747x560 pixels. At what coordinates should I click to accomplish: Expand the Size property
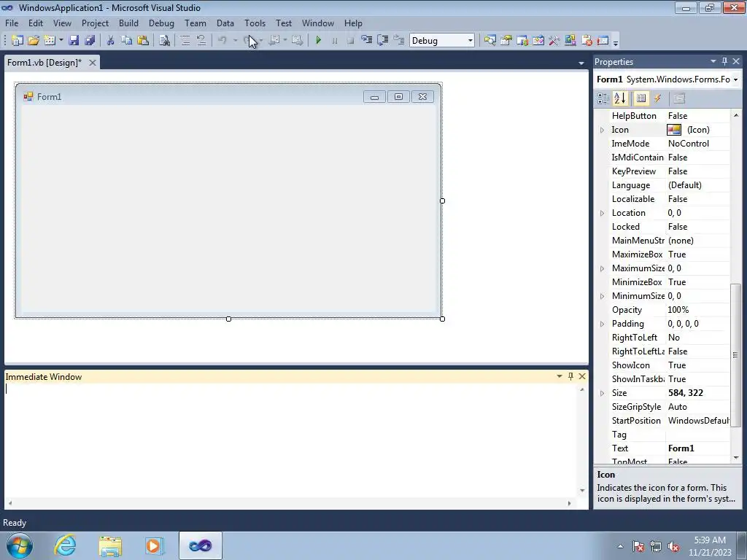pos(602,393)
